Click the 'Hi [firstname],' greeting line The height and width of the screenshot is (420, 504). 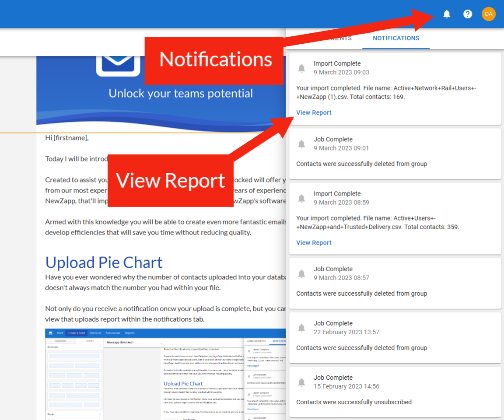[x=66, y=138]
